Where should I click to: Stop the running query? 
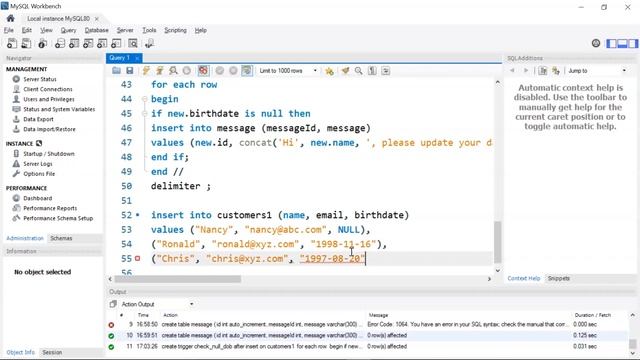point(187,71)
